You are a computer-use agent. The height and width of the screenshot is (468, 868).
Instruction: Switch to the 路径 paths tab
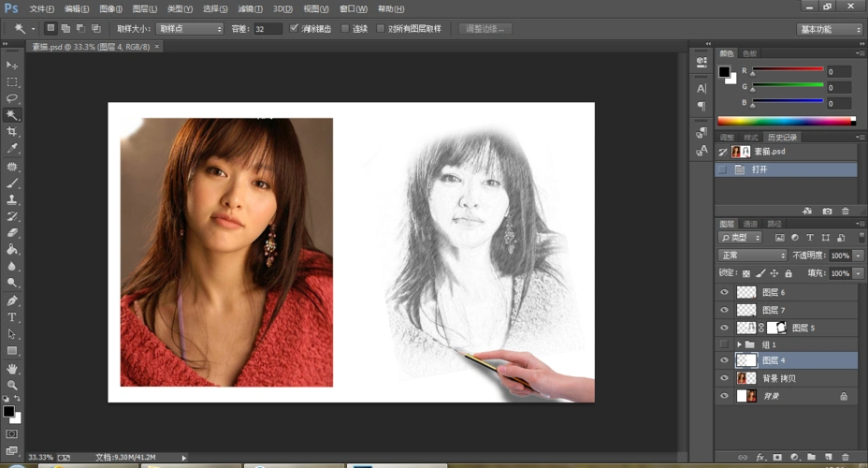[x=774, y=224]
